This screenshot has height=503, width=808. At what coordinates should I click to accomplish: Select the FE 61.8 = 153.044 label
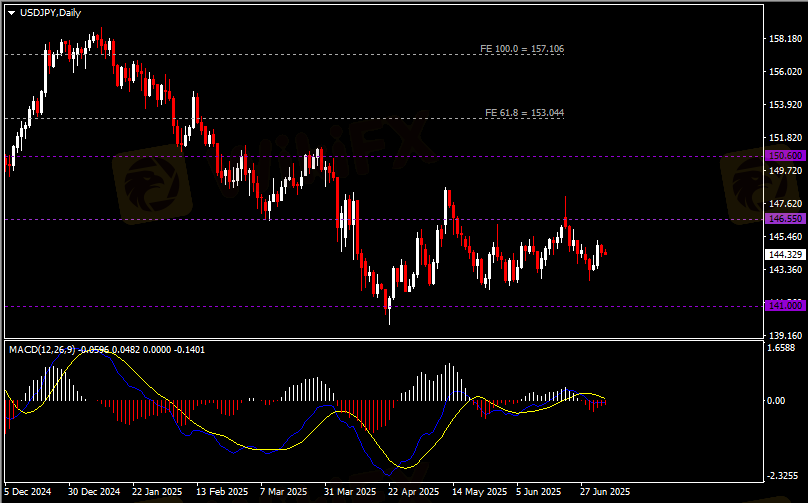pos(524,112)
